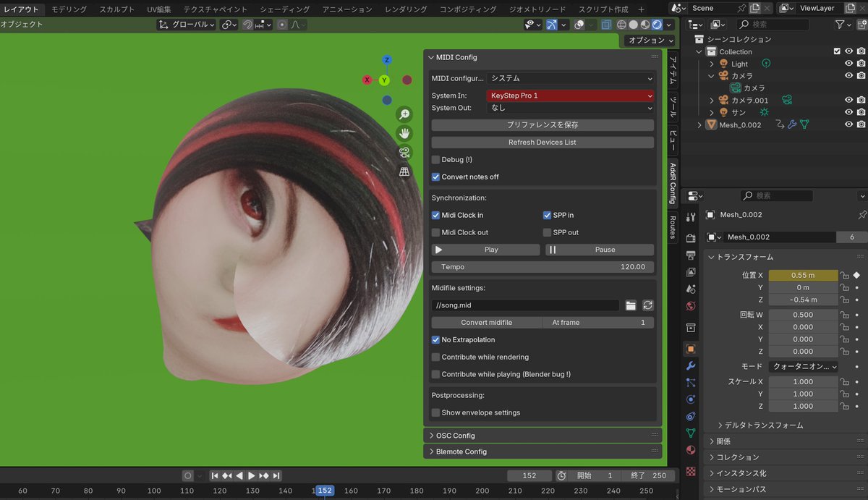Click the green Y axis gizmo ball

(385, 80)
